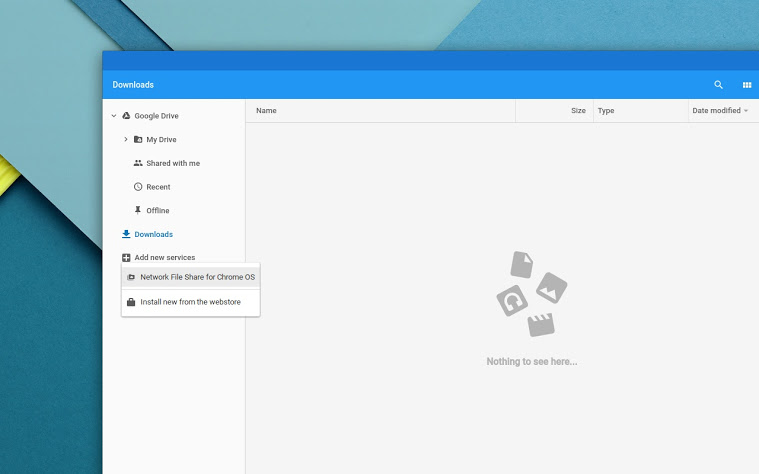759x474 pixels.
Task: Sort files by Size column
Action: (x=578, y=110)
